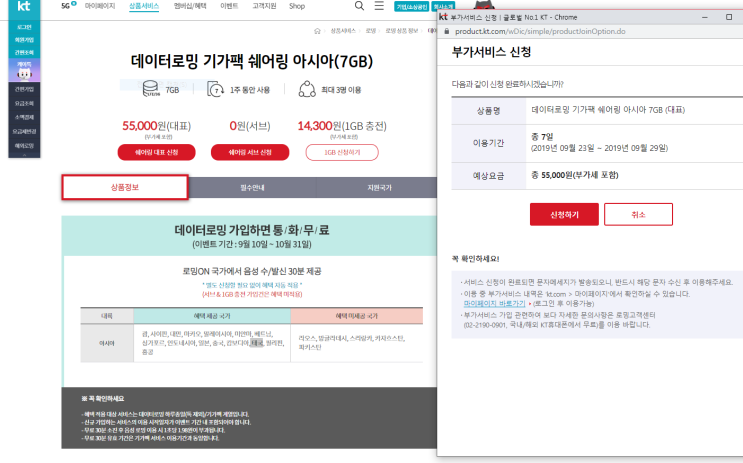
Task: Click the 최대 3명 이용 sharing icon
Action: click(307, 89)
